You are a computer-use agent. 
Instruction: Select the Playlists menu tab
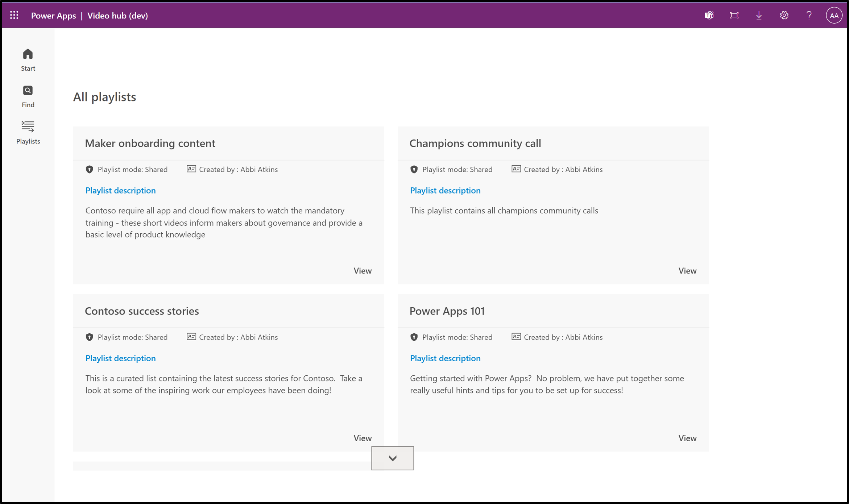(x=28, y=132)
